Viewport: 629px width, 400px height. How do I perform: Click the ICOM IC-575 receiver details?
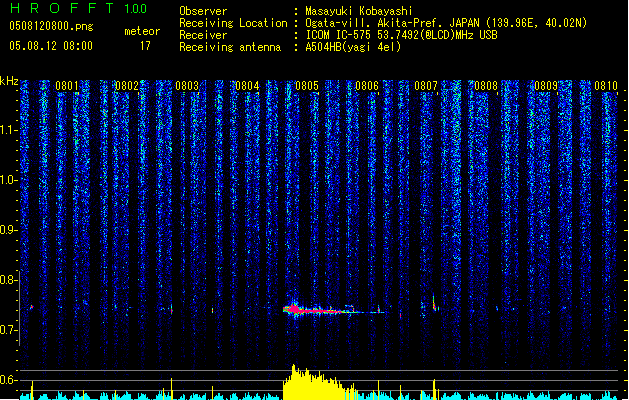(x=402, y=35)
